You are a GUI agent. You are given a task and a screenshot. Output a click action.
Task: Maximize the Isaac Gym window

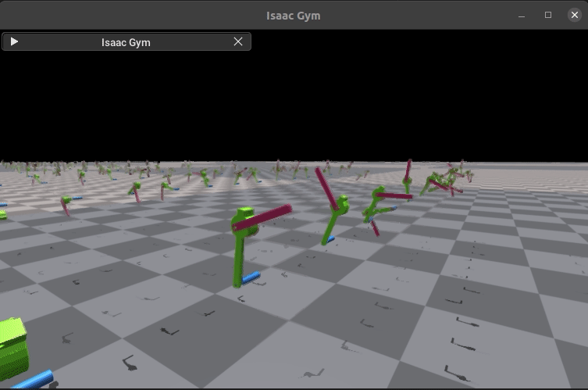[548, 15]
